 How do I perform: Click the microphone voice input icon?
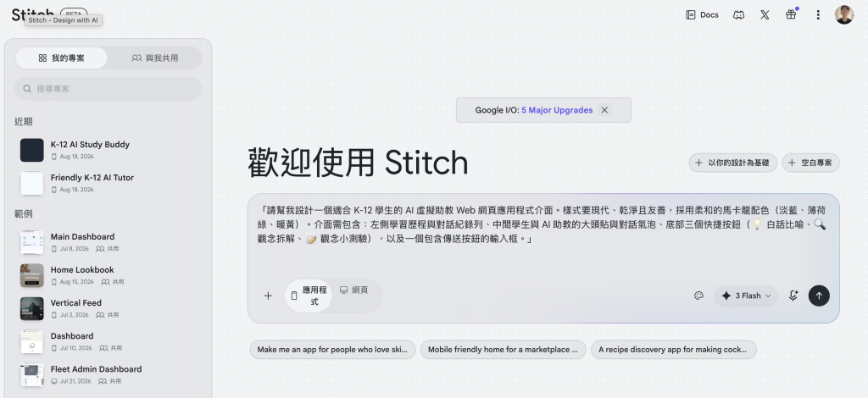[793, 296]
